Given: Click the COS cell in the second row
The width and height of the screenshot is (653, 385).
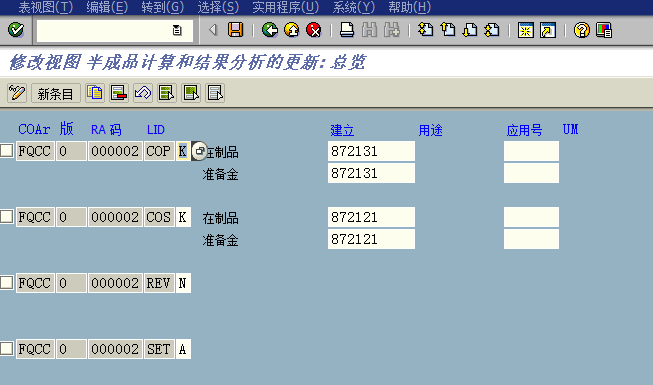Looking at the screenshot, I should pos(159,217).
